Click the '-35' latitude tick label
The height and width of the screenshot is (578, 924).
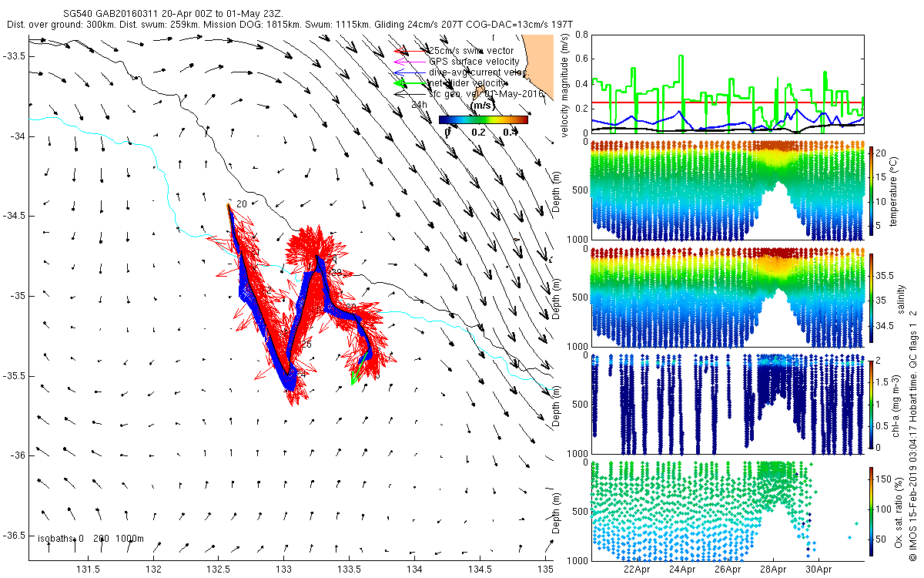[x=18, y=296]
